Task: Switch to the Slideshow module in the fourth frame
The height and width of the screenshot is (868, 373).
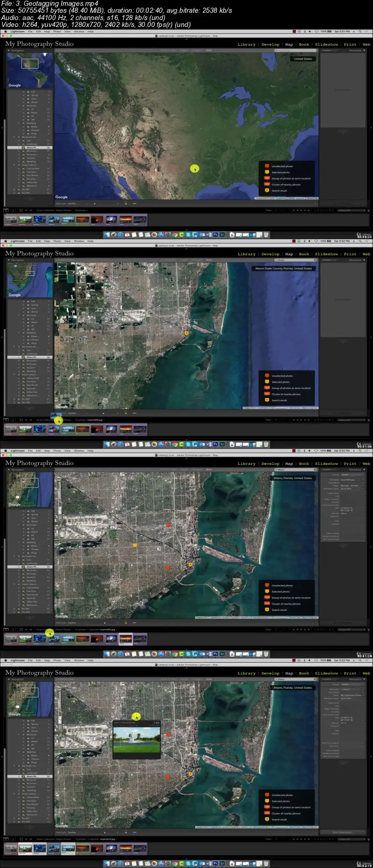Action: pyautogui.click(x=326, y=673)
